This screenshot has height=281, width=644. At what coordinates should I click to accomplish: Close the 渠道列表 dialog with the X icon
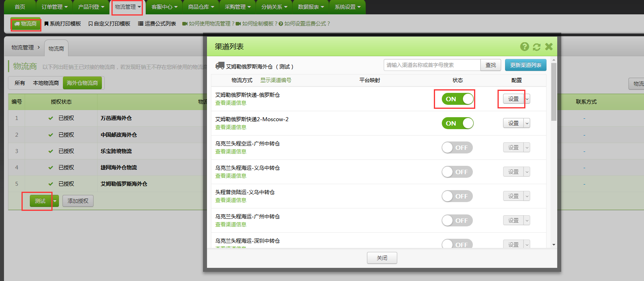tap(549, 47)
